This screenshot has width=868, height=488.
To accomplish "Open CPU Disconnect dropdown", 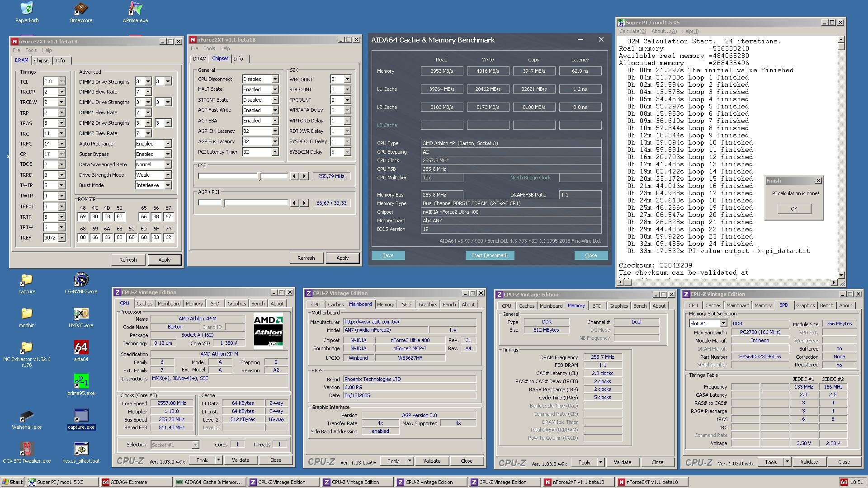I will point(274,79).
